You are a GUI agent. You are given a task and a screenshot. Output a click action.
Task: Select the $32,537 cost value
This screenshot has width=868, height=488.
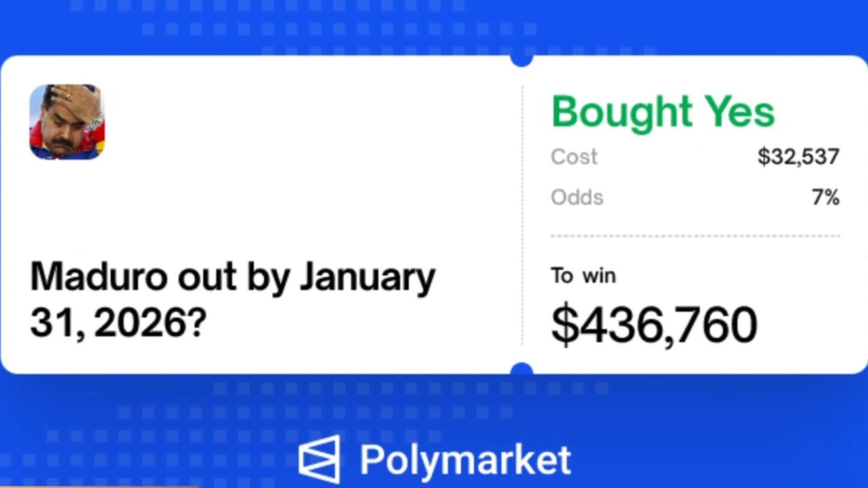tap(798, 157)
